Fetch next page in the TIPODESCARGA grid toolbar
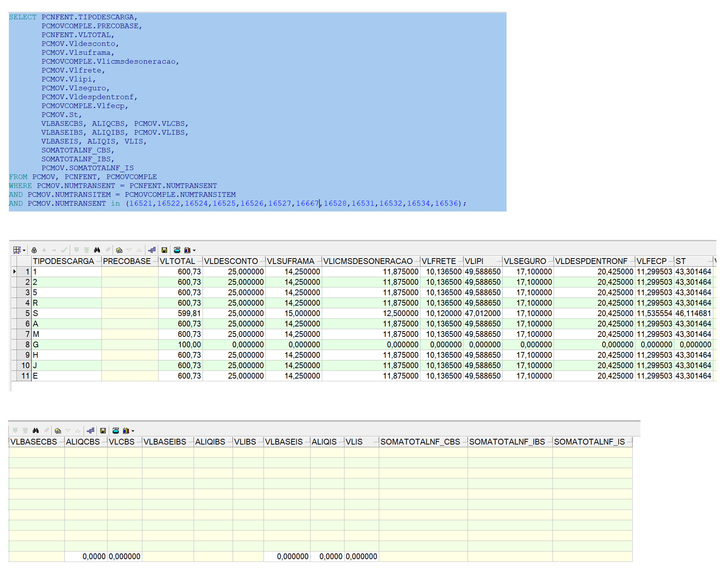This screenshot has width=728, height=575. [76, 250]
